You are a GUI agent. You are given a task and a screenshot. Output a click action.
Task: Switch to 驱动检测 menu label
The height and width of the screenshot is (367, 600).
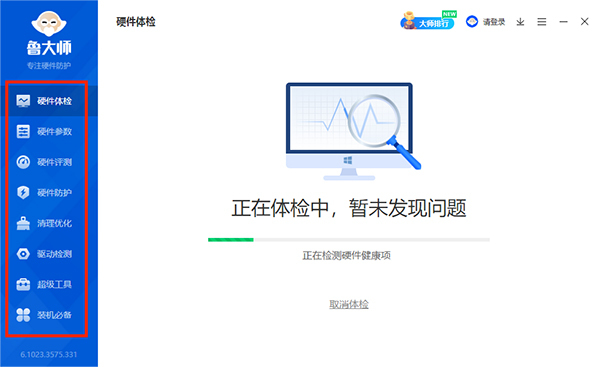[x=54, y=254]
